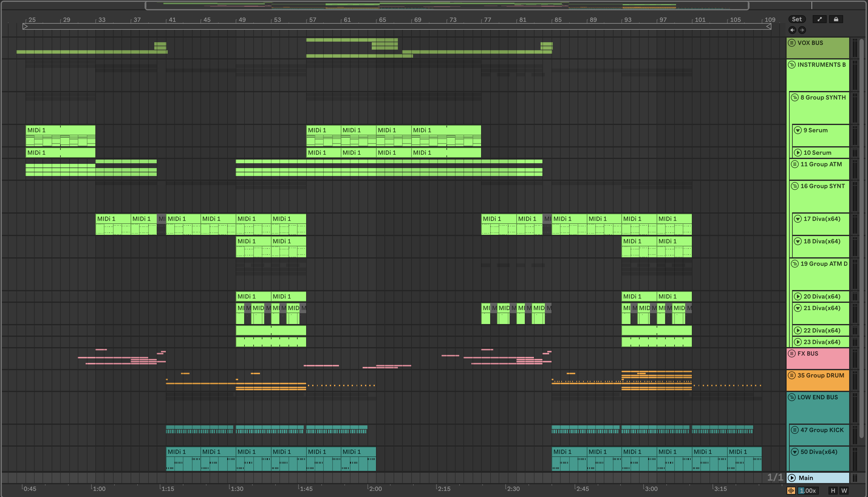Fold the 19 Group ATM D track
Screen dimensions: 868x497
795,264
